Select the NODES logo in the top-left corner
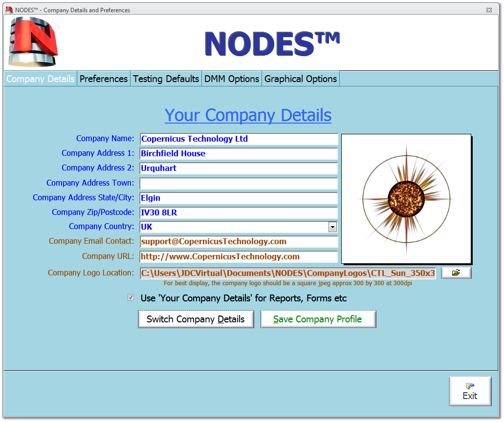504x422 pixels. coord(32,41)
